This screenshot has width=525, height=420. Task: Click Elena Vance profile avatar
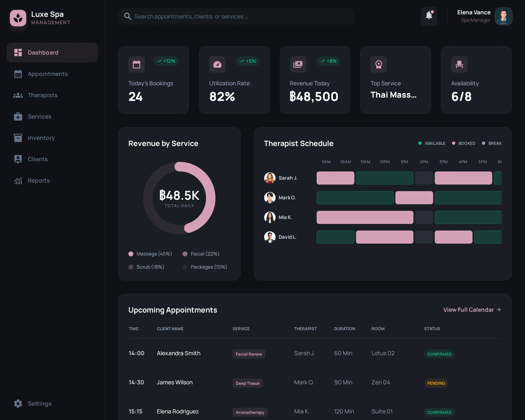click(504, 16)
